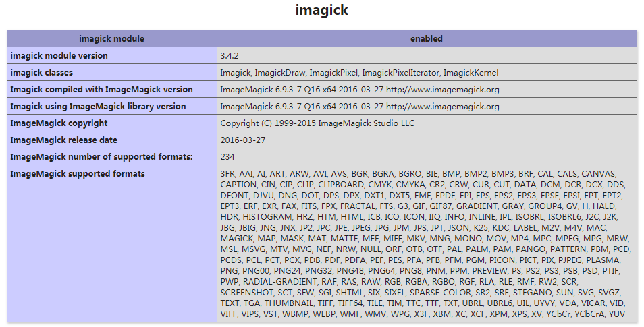Click the "enabled" column header

coord(426,39)
